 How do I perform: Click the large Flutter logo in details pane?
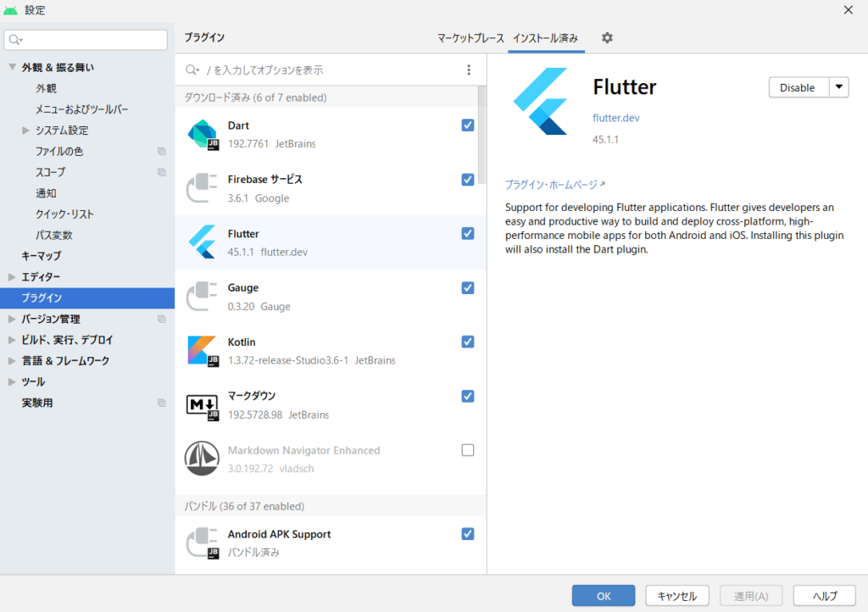click(x=540, y=101)
